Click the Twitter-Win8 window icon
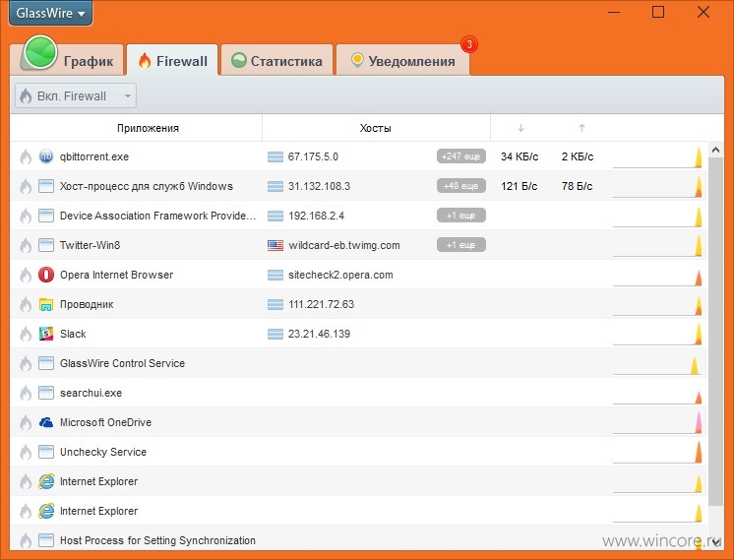This screenshot has height=560, width=734. click(46, 245)
